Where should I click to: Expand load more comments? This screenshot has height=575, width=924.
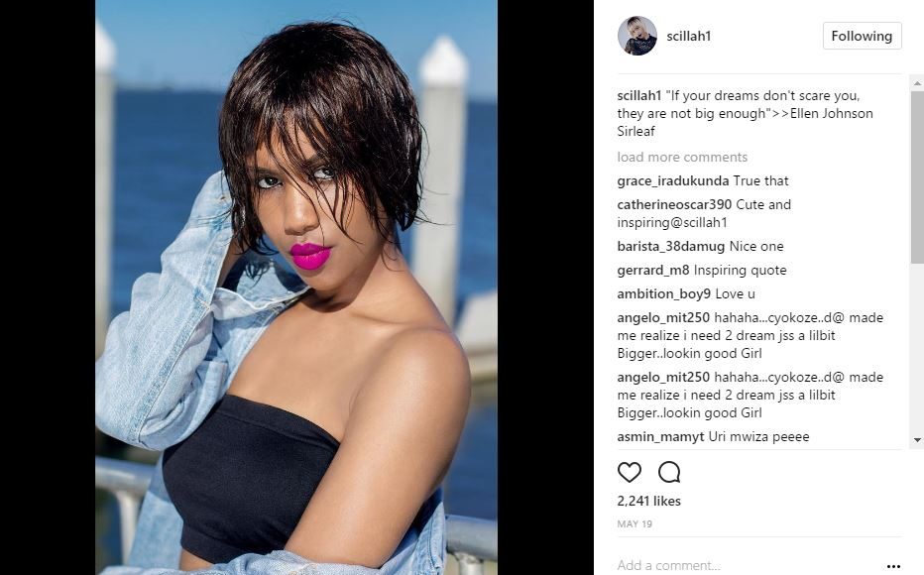682,158
